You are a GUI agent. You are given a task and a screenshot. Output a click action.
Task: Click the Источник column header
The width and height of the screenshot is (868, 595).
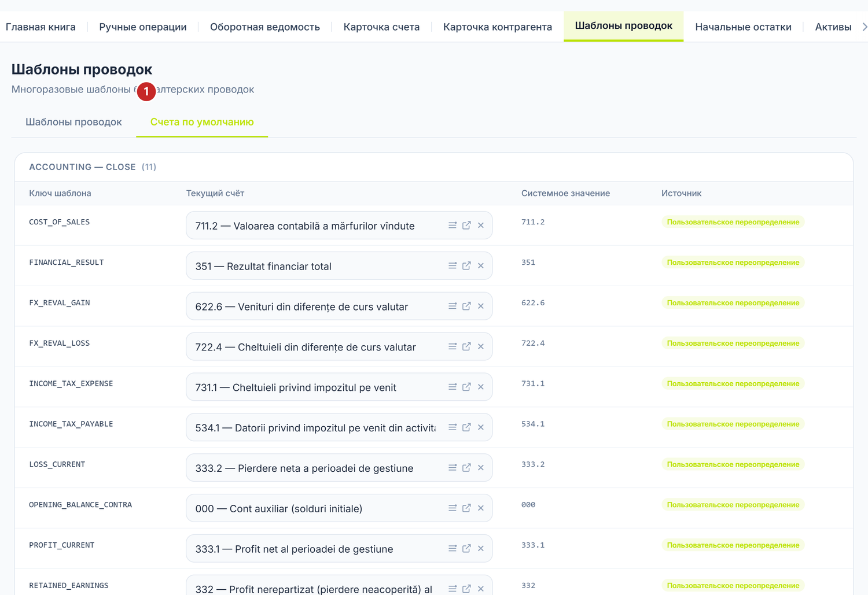coord(681,193)
